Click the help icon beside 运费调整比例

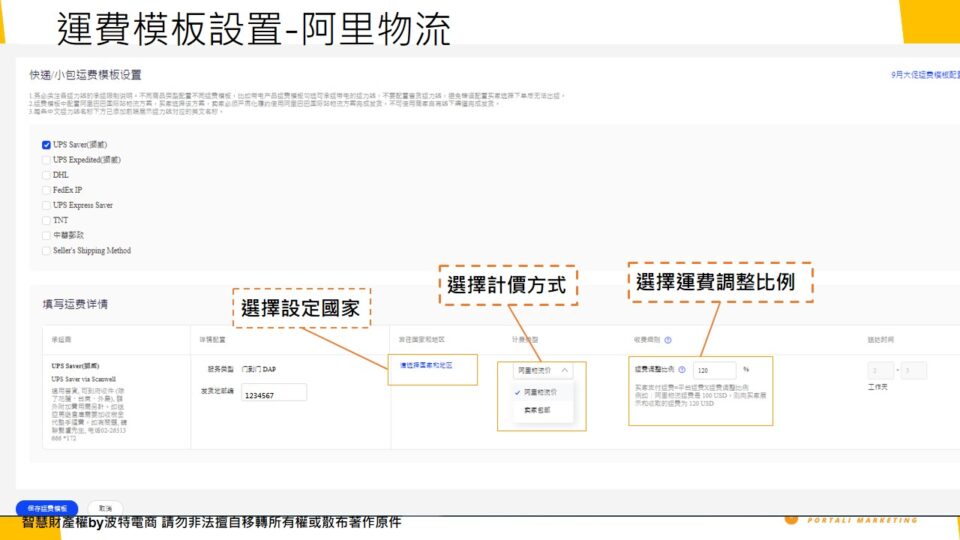click(681, 370)
